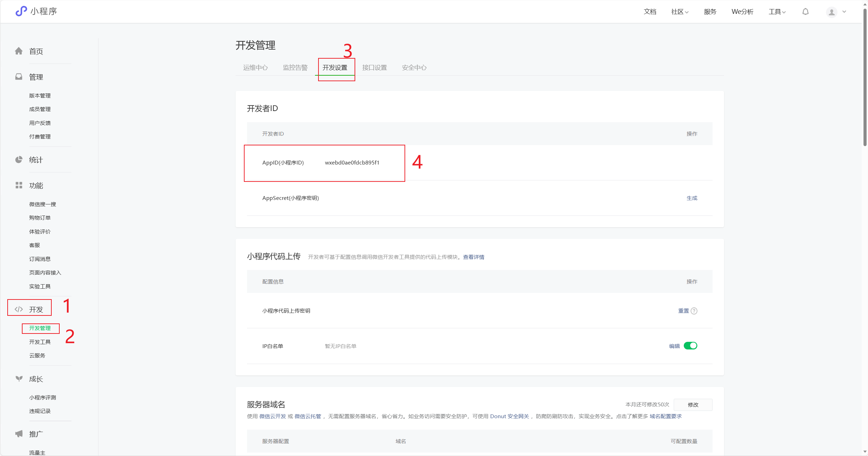Open 购物订单 in the sidebar
The width and height of the screenshot is (868, 456).
click(40, 218)
